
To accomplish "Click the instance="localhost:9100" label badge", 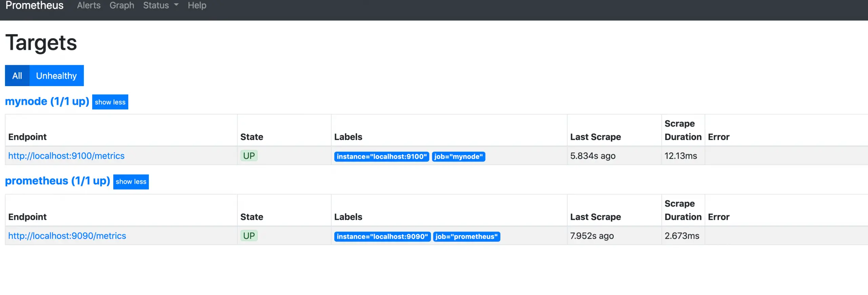I will pyautogui.click(x=382, y=157).
